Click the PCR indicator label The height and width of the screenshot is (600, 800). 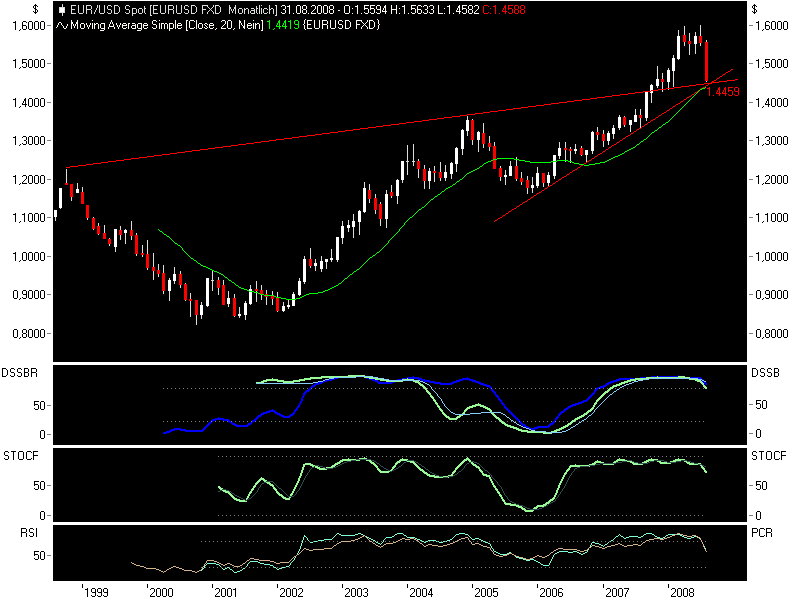(x=762, y=533)
